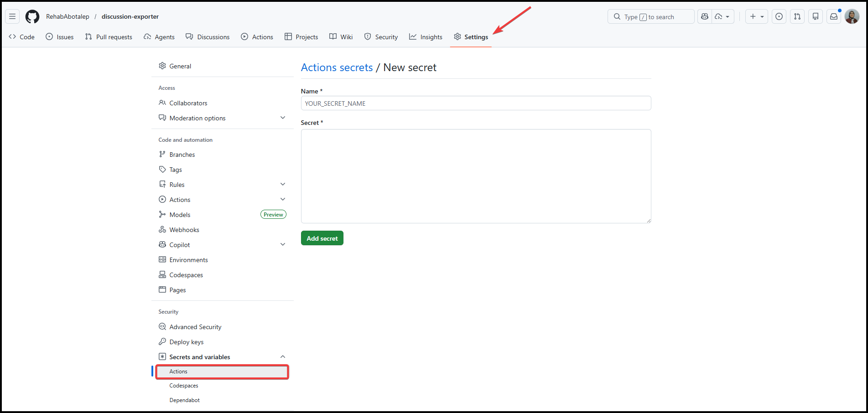Image resolution: width=868 pixels, height=413 pixels.
Task: Open the repositories icon in header
Action: pyautogui.click(x=816, y=17)
